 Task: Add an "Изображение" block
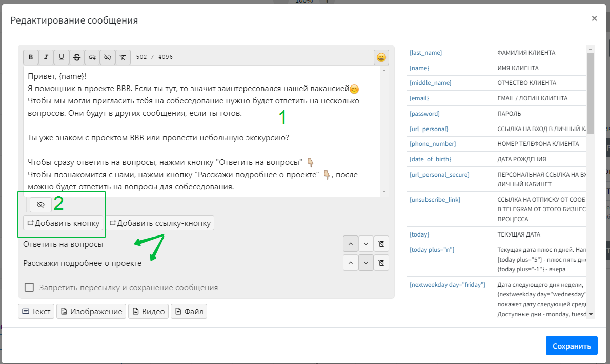pos(91,311)
